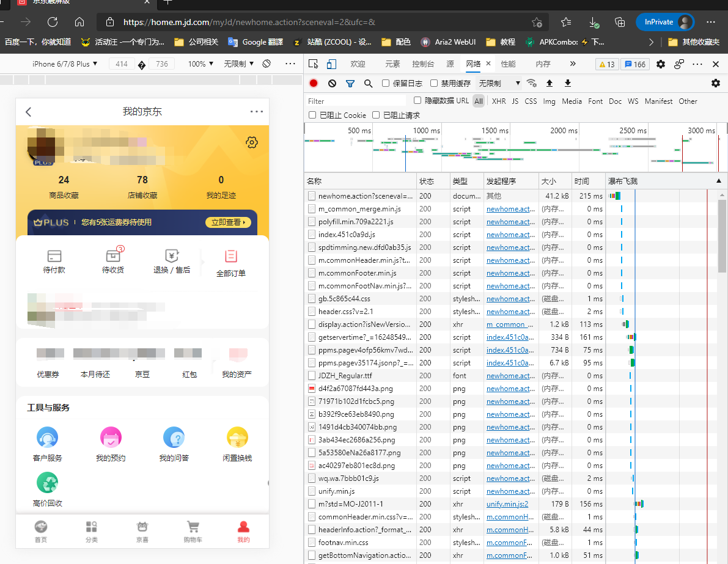Viewport: 728px width, 564px height.
Task: Open device toolbar 无限制 throttling dropdown
Action: (x=238, y=64)
